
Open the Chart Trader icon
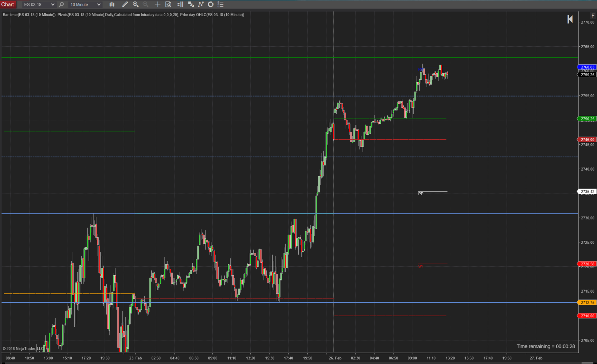pyautogui.click(x=180, y=5)
